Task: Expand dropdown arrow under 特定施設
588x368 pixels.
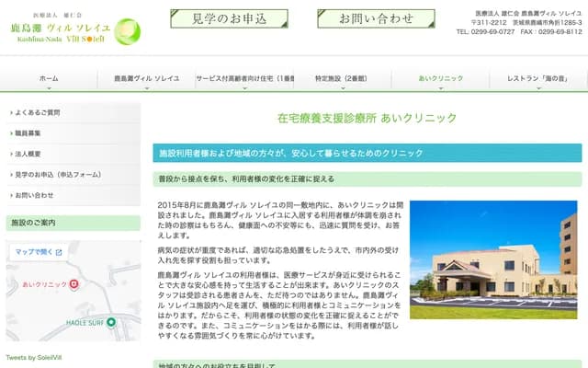Action: pos(343,88)
